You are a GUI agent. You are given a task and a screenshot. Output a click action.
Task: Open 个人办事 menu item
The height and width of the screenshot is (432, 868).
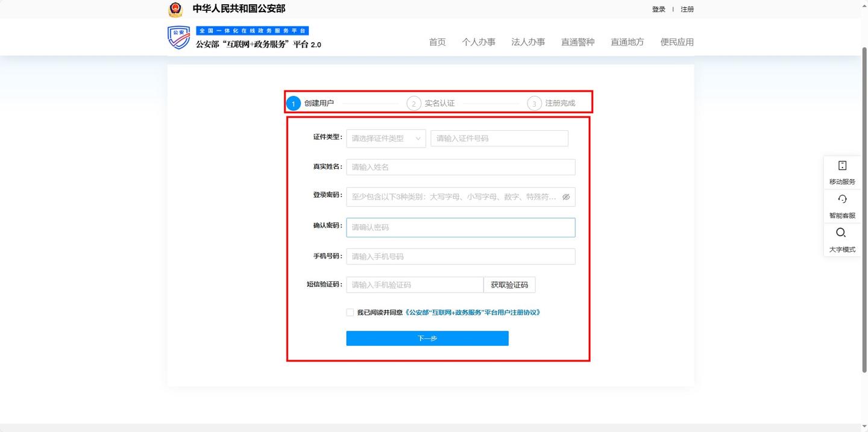(x=479, y=42)
